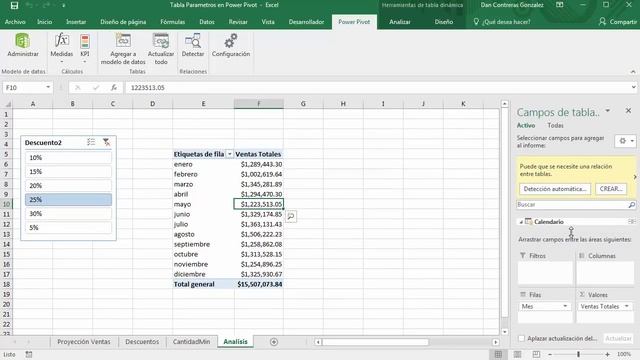Screen dimensions: 640x360
Task: Open Power Pivot Configuración
Action: (231, 45)
